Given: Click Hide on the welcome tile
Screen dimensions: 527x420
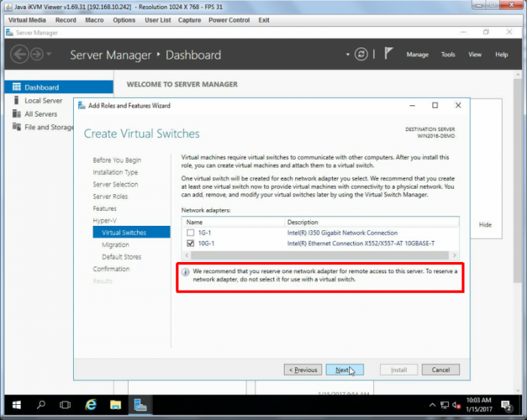Looking at the screenshot, I should tap(485, 225).
